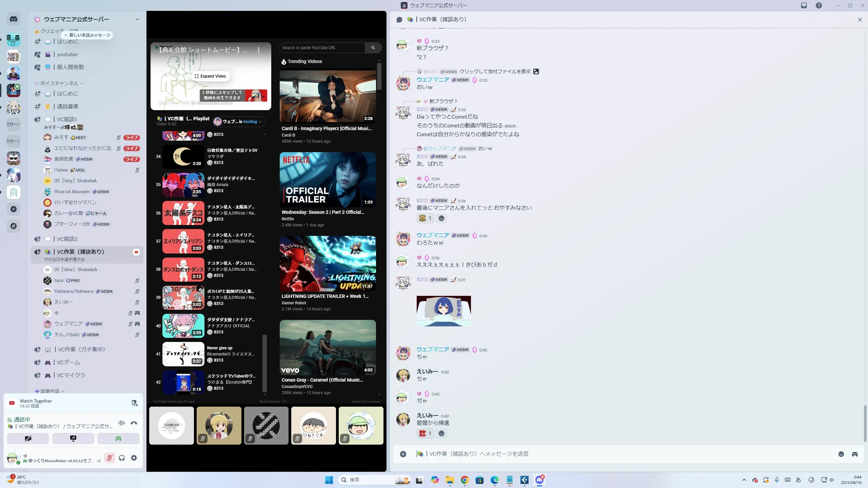Open the youtuber channel
This screenshot has width=868, height=488.
click(67, 55)
